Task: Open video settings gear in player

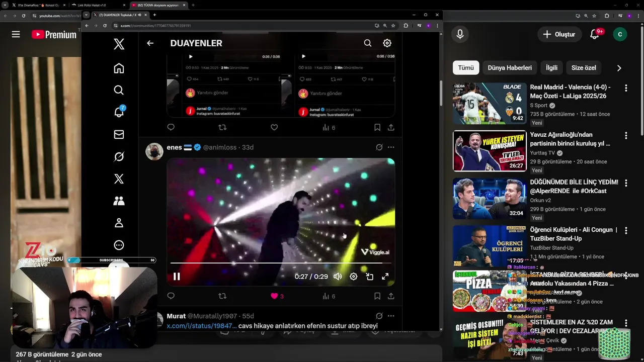Action: point(354,276)
